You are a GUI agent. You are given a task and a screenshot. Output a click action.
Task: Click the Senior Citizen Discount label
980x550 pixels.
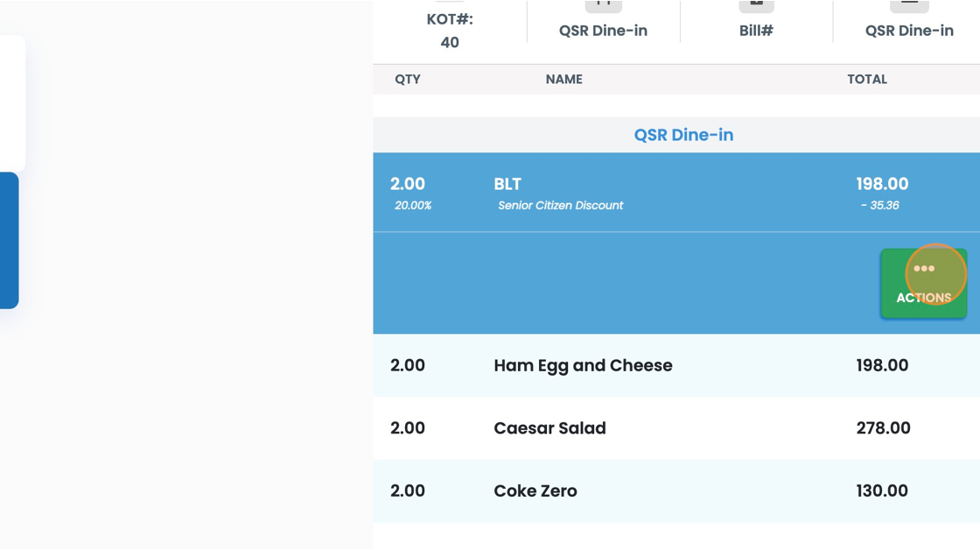[561, 206]
